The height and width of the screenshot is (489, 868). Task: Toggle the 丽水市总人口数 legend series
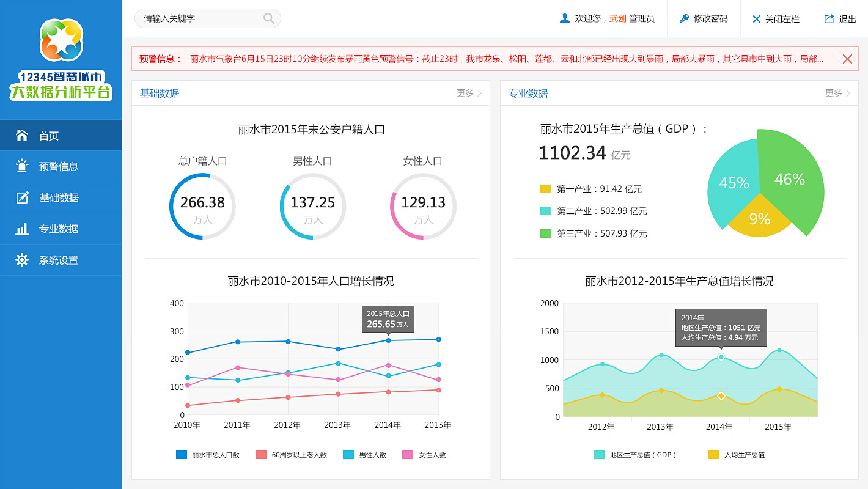click(208, 455)
